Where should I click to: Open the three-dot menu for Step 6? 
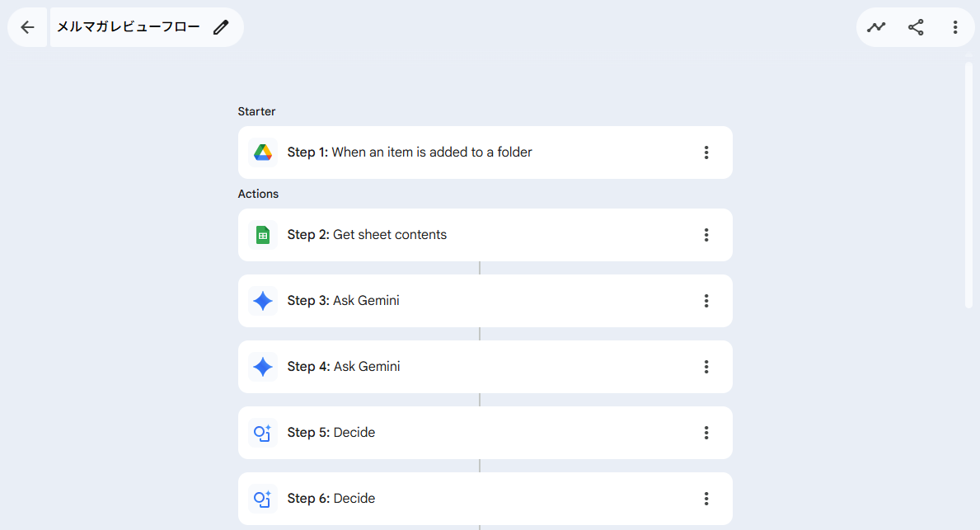706,499
